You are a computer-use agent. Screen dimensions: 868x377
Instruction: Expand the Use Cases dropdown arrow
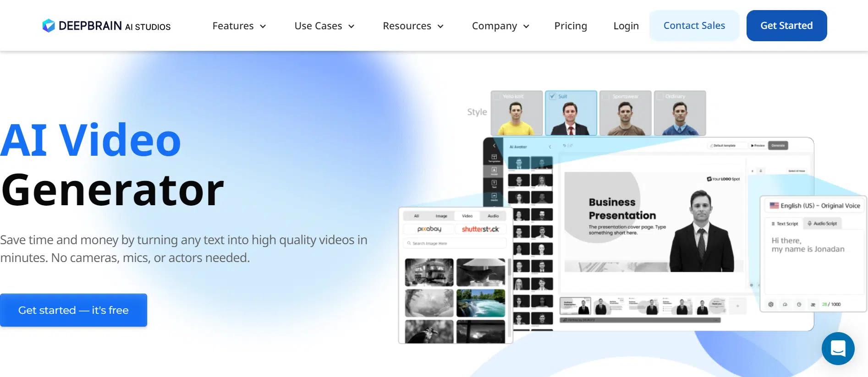click(352, 27)
